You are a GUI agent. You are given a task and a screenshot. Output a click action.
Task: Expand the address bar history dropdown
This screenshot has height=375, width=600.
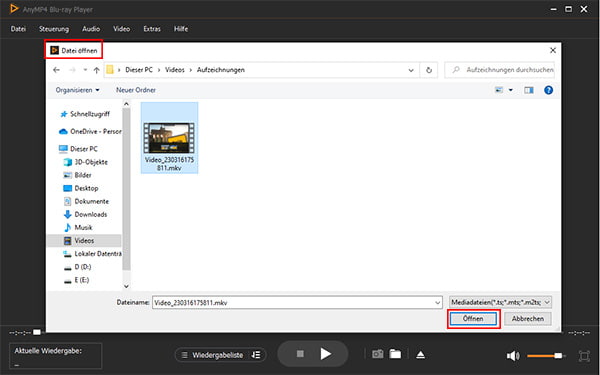pos(411,70)
